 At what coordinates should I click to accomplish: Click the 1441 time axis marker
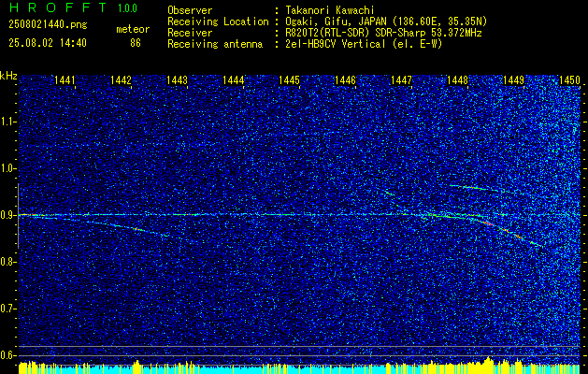click(x=65, y=79)
